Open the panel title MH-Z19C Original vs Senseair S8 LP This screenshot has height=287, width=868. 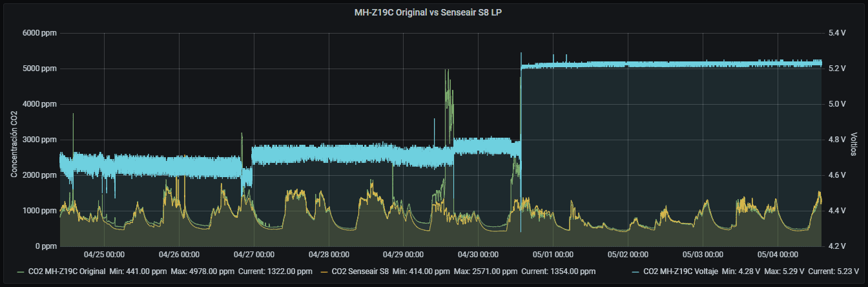click(428, 13)
